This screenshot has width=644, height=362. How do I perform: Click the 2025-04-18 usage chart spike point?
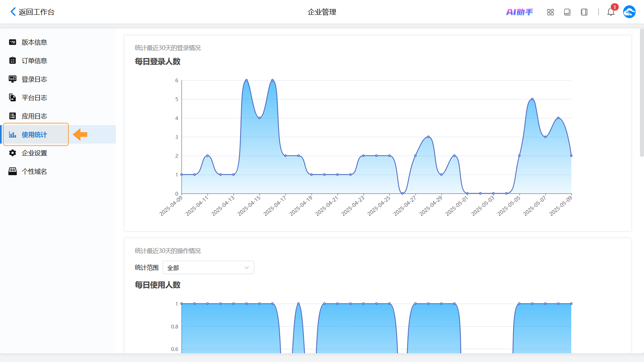coord(299,304)
